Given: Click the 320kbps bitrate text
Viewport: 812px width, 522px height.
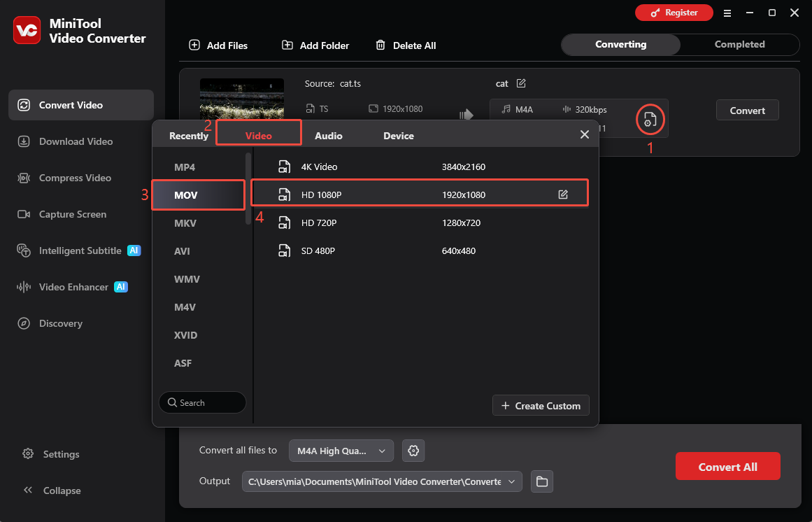Looking at the screenshot, I should 591,109.
